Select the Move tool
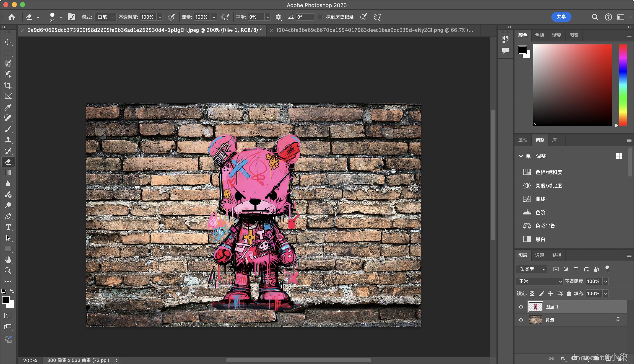This screenshot has height=364, width=634. 8,42
